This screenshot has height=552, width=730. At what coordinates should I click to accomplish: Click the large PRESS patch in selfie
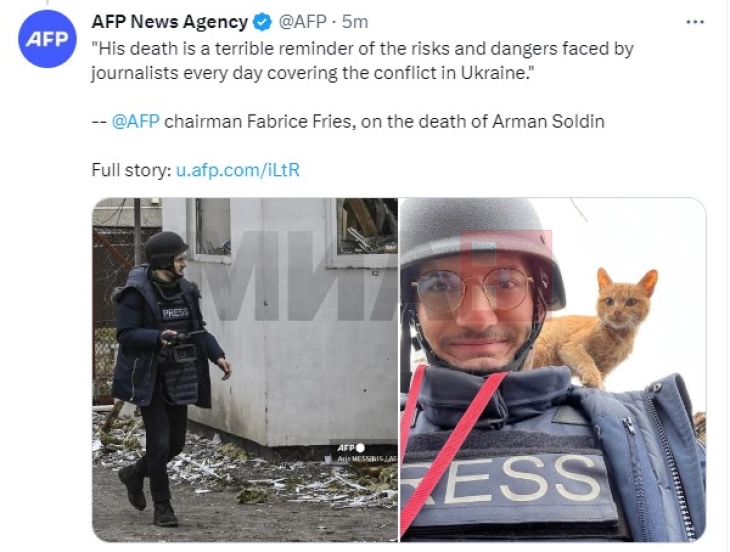(x=506, y=479)
